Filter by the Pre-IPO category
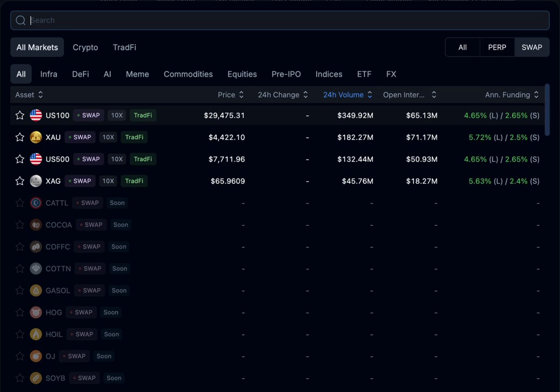 pyautogui.click(x=286, y=74)
